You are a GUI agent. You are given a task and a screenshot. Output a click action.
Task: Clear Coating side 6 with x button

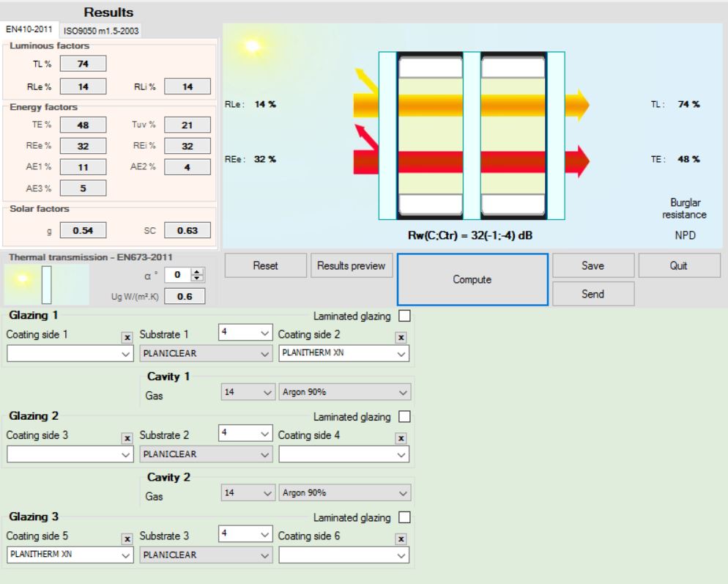401,539
